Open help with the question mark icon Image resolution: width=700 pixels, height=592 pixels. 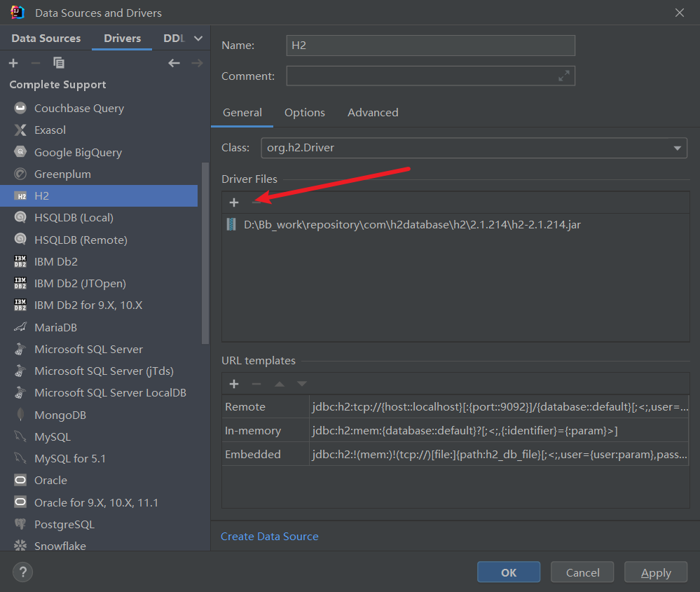click(22, 572)
